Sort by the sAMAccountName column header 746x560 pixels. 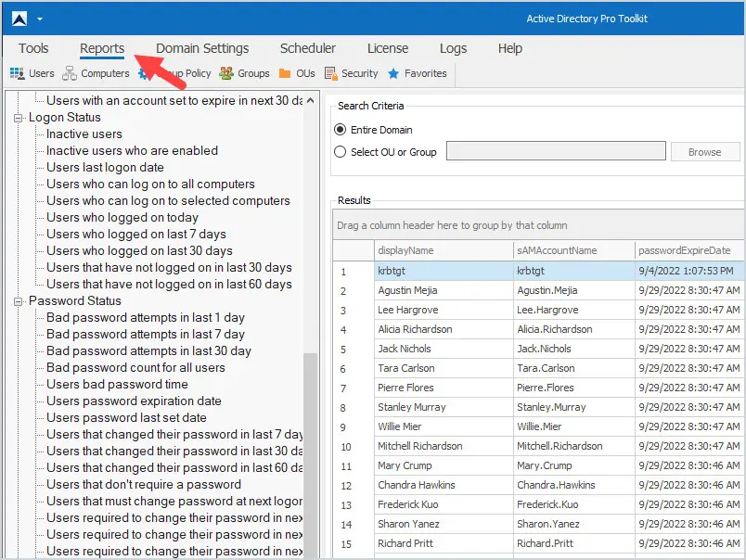574,250
